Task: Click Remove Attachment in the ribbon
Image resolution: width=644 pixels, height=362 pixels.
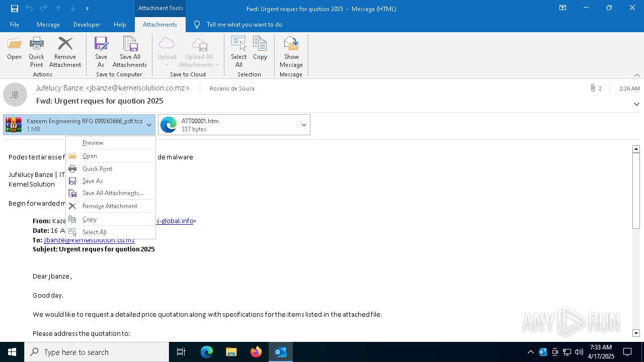Action: (x=65, y=52)
